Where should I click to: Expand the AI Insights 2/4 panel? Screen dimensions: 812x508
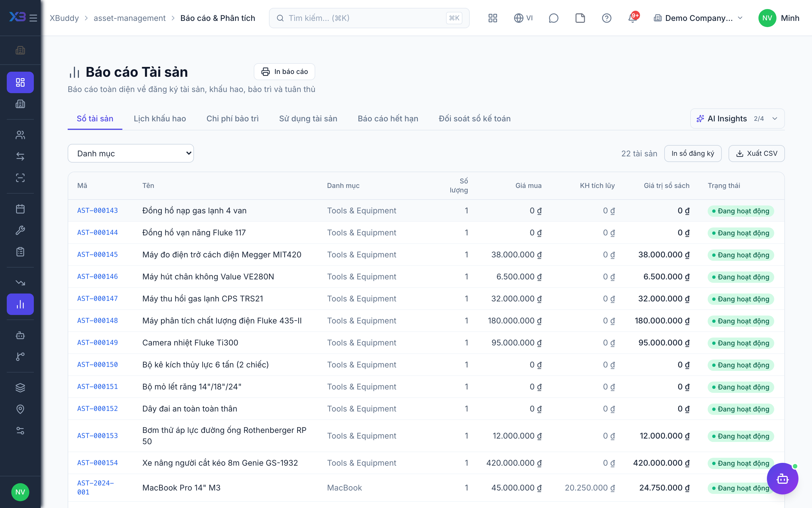(737, 119)
